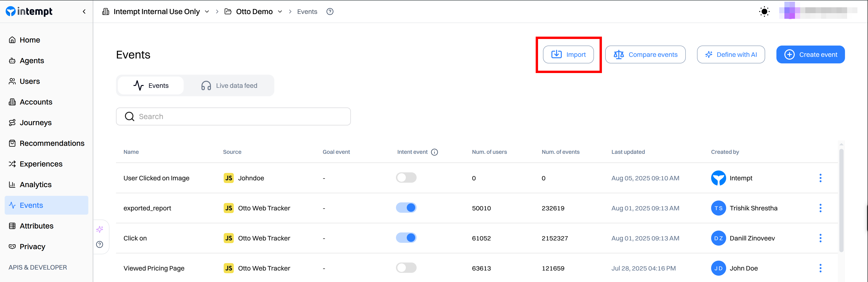Open the User Clicked on Image event
The image size is (868, 282).
coord(156,178)
